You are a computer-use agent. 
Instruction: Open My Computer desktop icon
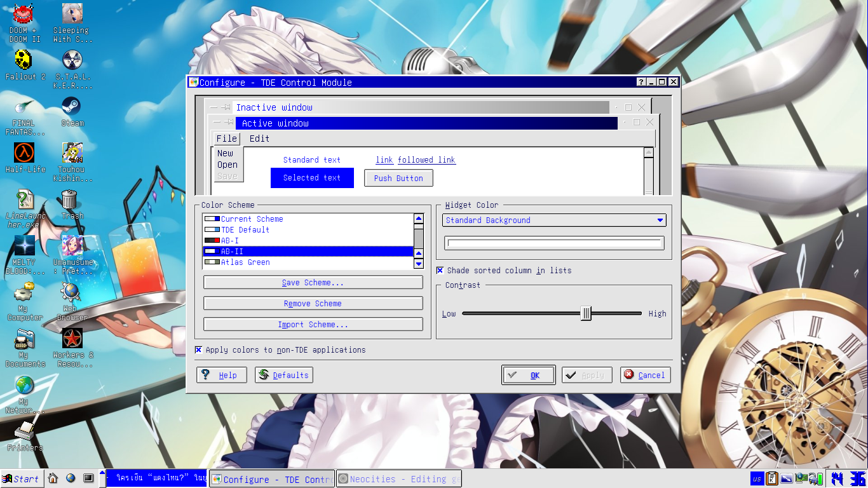(25, 293)
